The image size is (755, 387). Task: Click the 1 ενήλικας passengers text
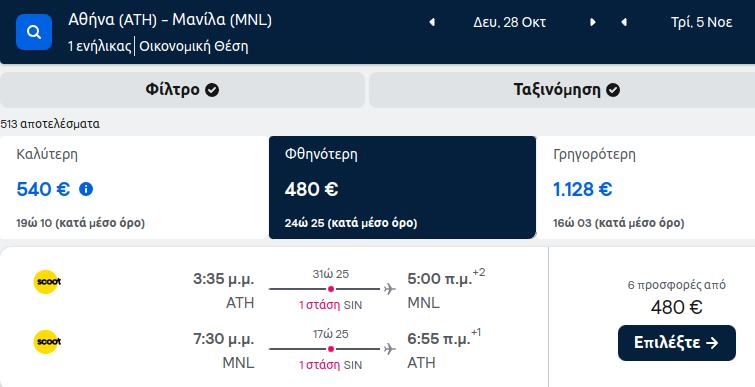[x=100, y=46]
